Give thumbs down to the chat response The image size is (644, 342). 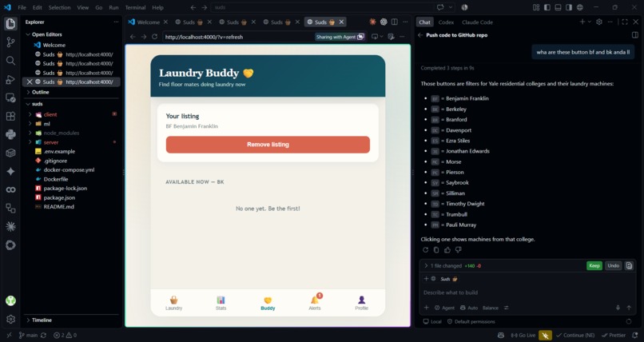pyautogui.click(x=459, y=249)
